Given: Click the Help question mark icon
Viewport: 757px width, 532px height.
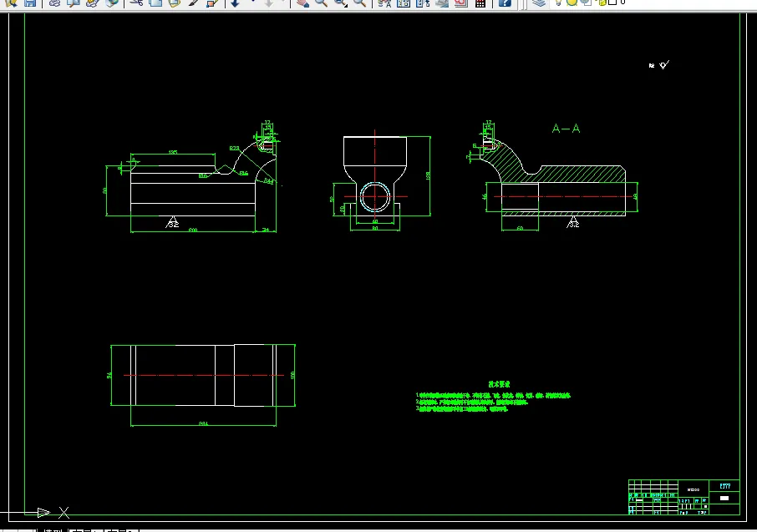Looking at the screenshot, I should (505, 3).
